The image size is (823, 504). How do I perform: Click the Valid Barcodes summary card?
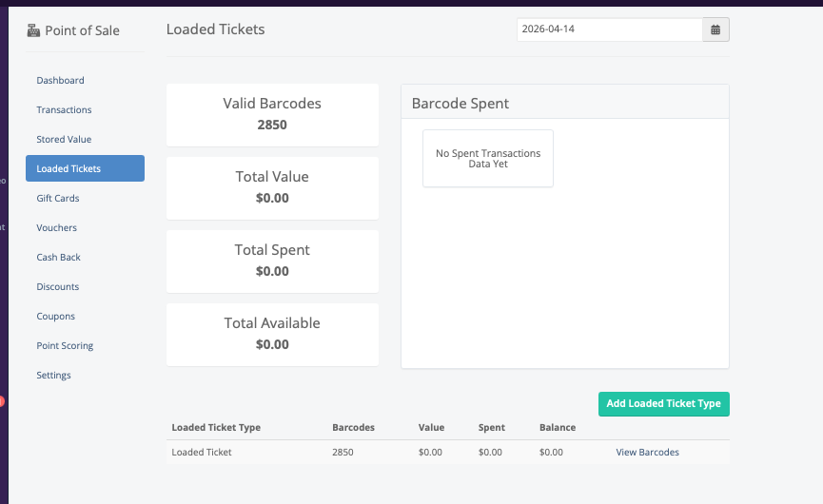(272, 114)
